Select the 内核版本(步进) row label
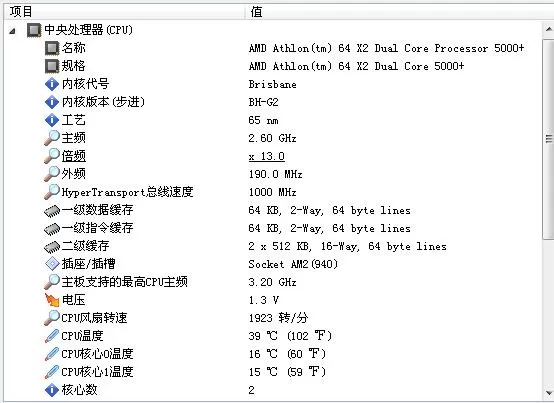This screenshot has height=403, width=554. click(103, 102)
